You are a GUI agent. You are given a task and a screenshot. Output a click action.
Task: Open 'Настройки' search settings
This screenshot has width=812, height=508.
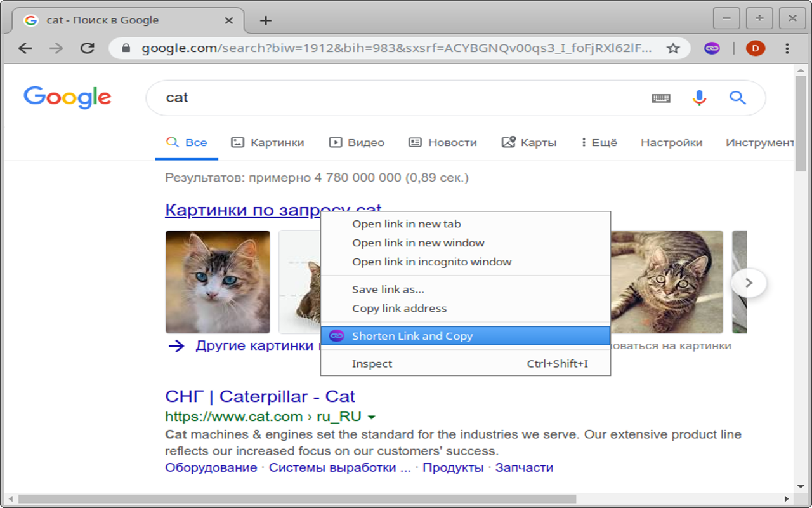tap(671, 142)
